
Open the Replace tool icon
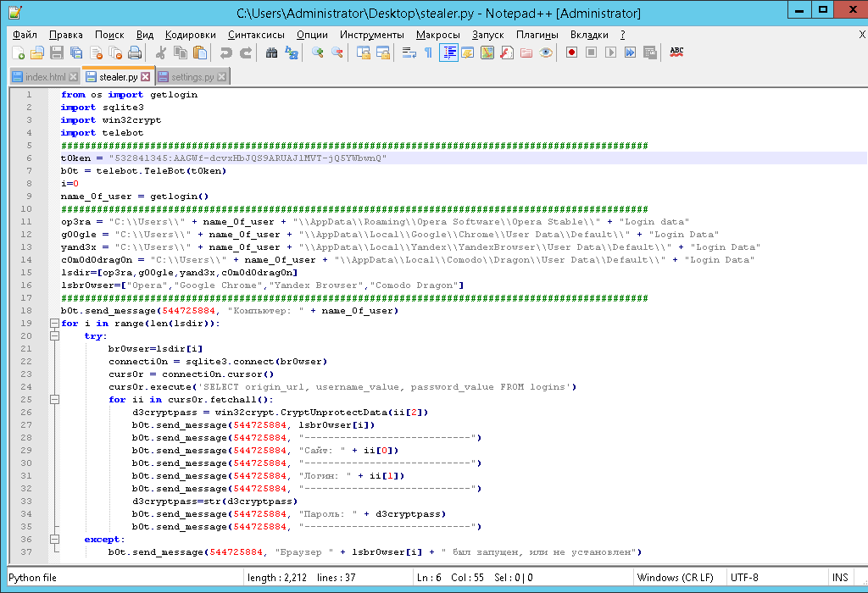292,53
